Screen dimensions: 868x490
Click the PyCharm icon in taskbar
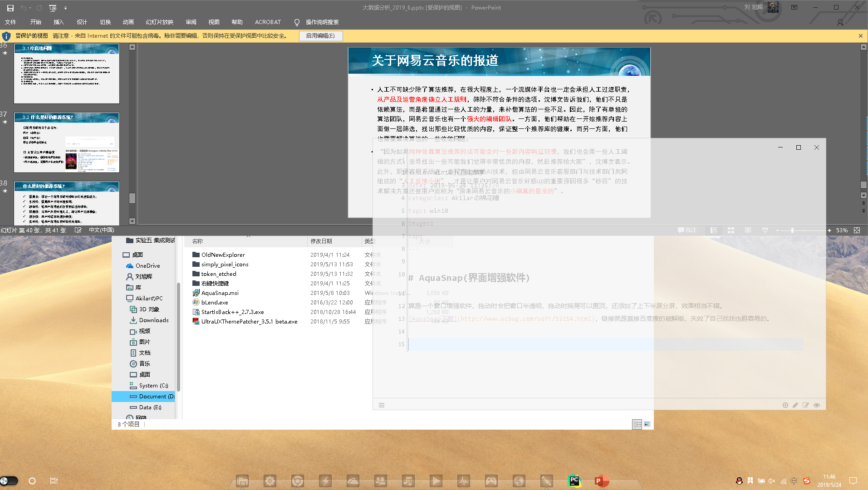click(574, 480)
